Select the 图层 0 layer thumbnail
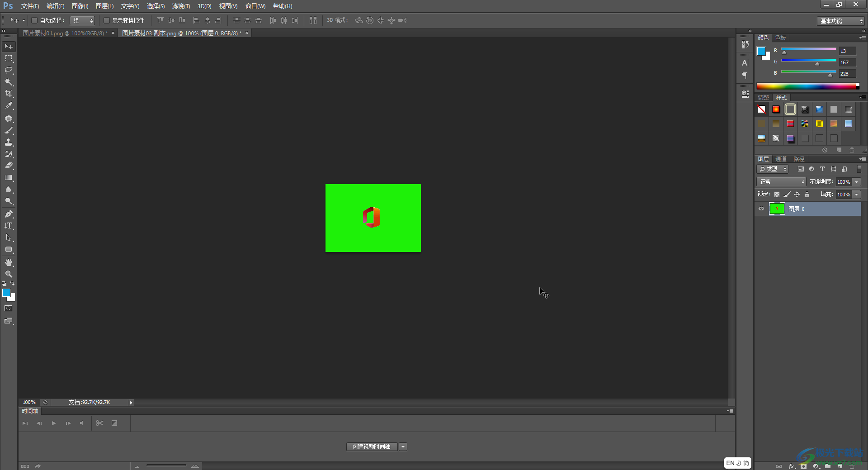868x470 pixels. (777, 209)
